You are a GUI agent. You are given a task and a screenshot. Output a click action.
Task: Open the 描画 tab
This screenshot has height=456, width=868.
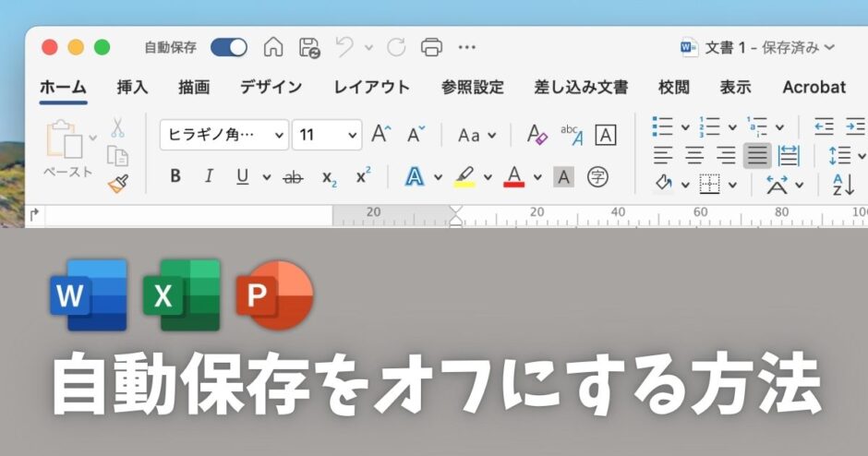click(x=194, y=88)
